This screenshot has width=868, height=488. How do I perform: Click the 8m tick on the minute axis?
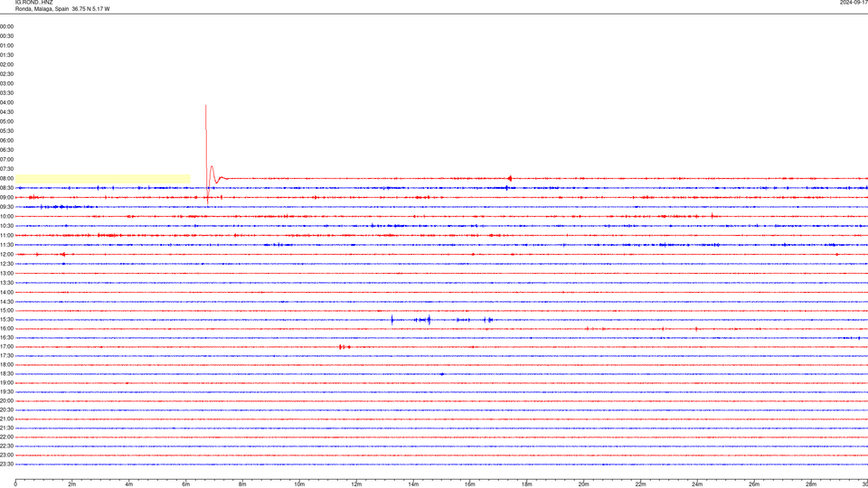pos(242,484)
